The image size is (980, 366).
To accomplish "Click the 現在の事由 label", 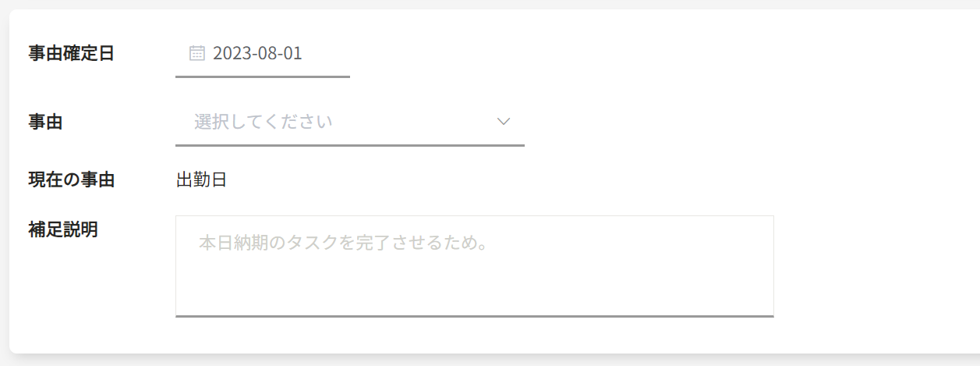I will (71, 179).
